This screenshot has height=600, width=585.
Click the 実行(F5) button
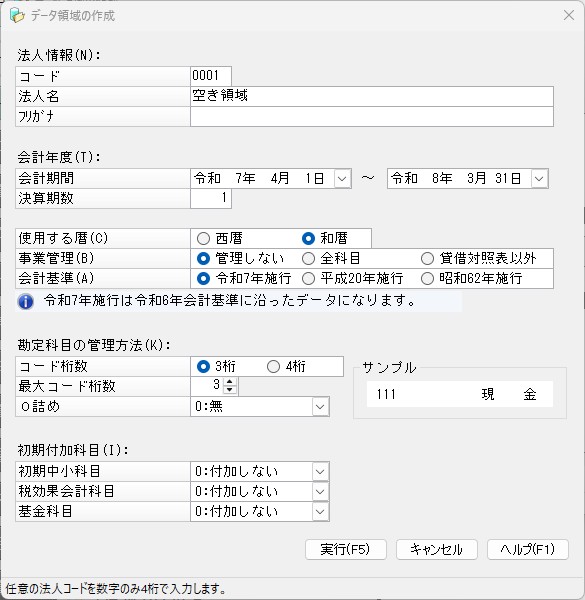(x=345, y=549)
